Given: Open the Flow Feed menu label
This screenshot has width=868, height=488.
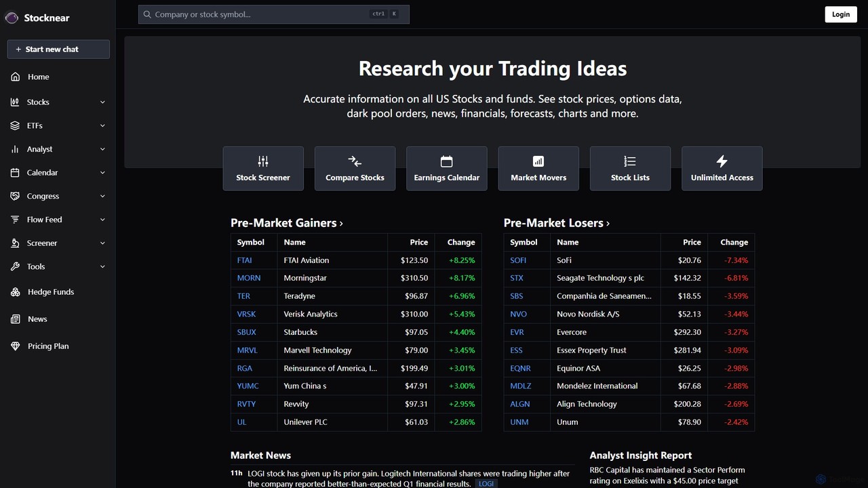Looking at the screenshot, I should [44, 220].
